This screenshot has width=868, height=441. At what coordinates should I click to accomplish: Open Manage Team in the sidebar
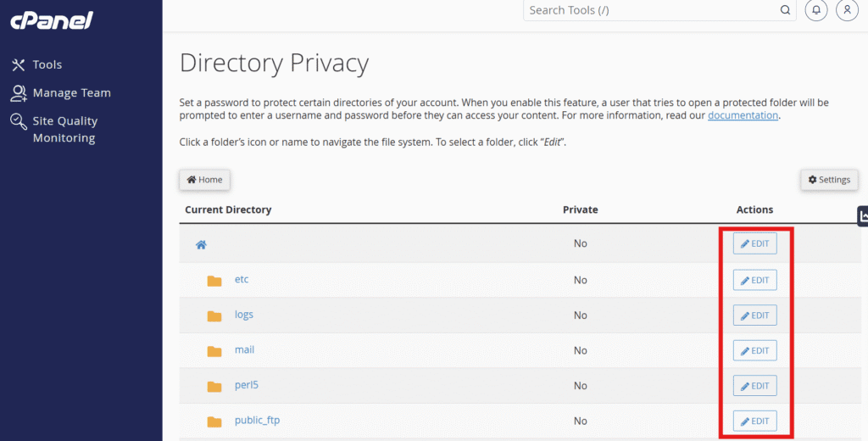coord(71,93)
